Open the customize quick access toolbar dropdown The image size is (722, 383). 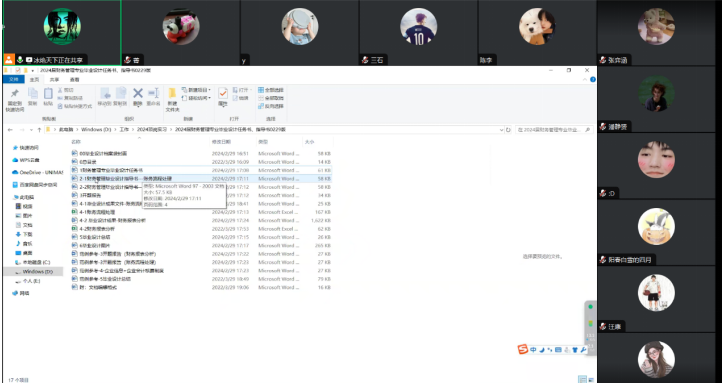[33, 70]
